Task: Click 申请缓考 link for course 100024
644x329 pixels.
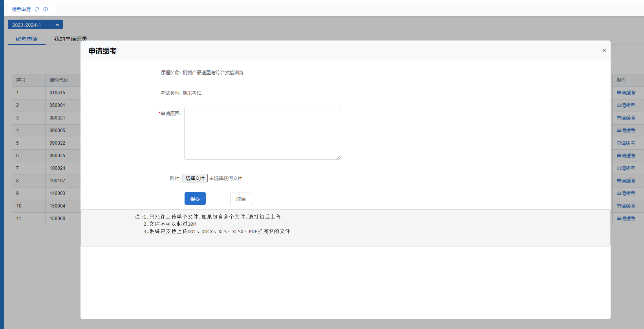Action: pos(626,168)
